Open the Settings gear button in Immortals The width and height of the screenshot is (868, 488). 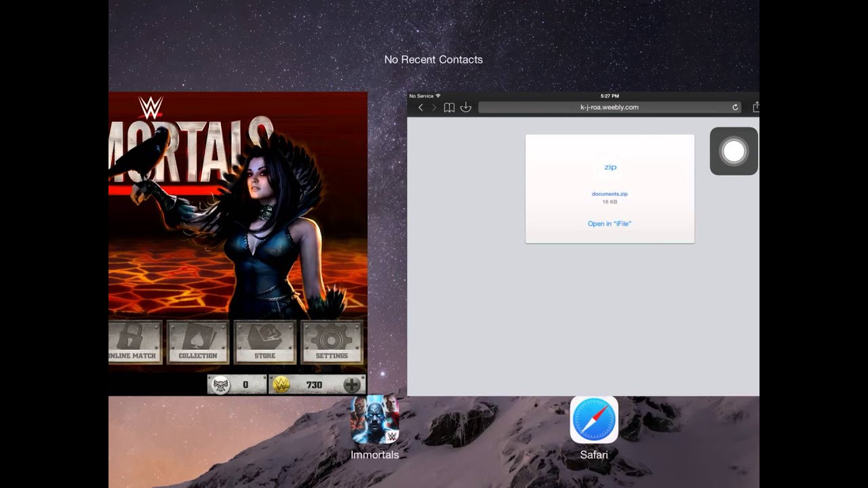click(x=332, y=342)
